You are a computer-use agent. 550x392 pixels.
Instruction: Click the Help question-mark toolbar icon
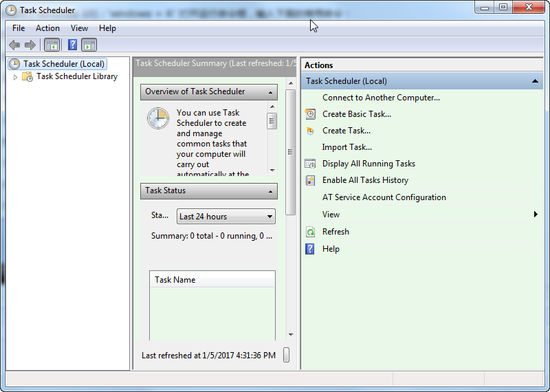pyautogui.click(x=72, y=45)
